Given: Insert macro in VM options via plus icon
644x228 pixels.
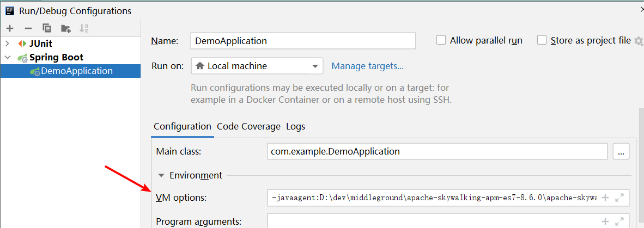Looking at the screenshot, I should coord(605,198).
